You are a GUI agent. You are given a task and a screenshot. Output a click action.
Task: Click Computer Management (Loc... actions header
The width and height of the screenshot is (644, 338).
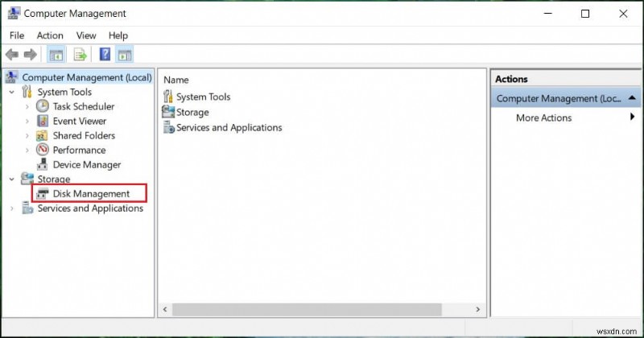click(566, 98)
